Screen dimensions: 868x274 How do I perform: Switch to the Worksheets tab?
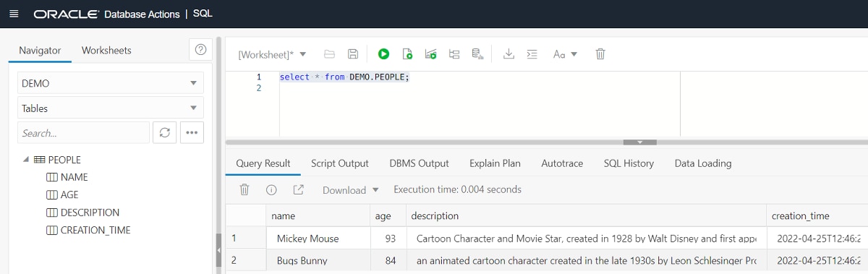click(106, 51)
